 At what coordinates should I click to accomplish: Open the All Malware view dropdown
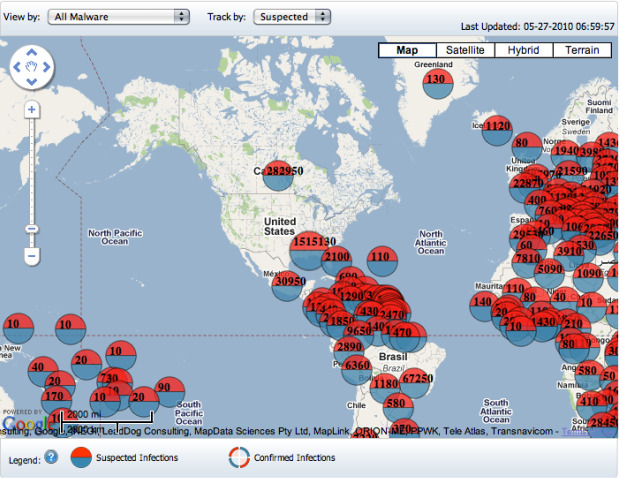tap(118, 17)
